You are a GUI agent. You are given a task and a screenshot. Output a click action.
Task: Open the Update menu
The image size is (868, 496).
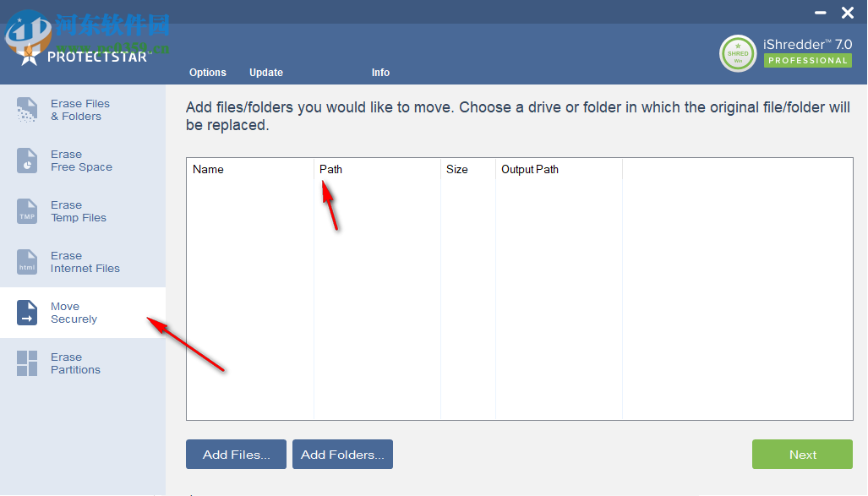click(266, 73)
